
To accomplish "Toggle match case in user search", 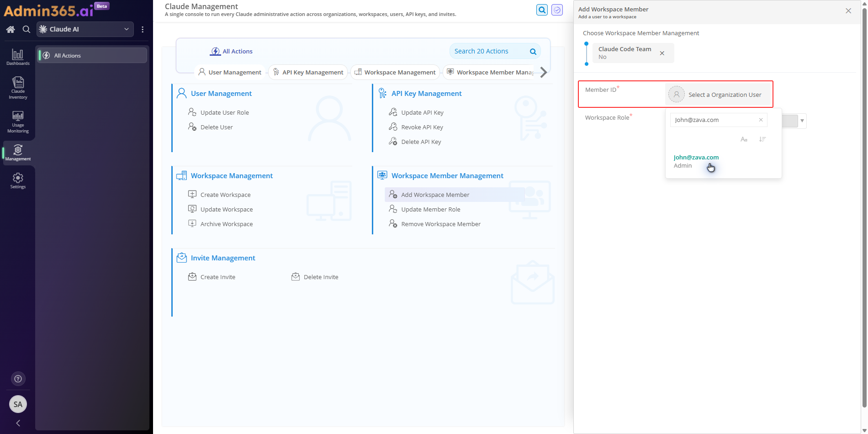I will point(744,139).
